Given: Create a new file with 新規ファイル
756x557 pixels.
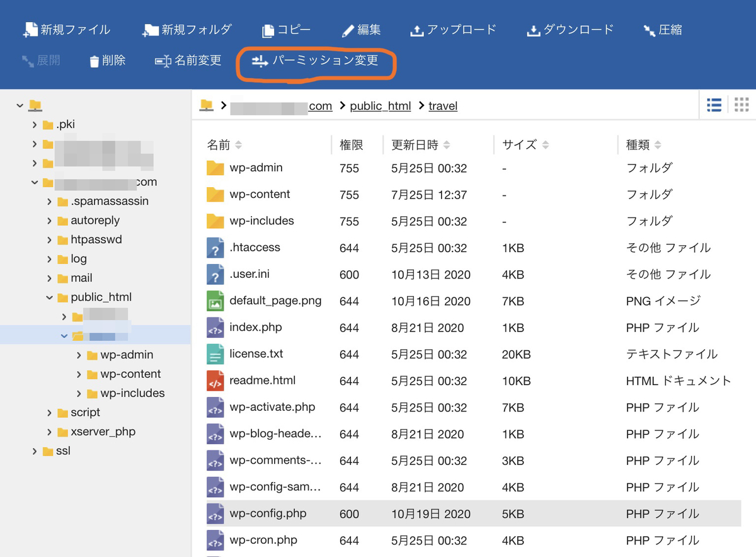Looking at the screenshot, I should click(x=66, y=30).
